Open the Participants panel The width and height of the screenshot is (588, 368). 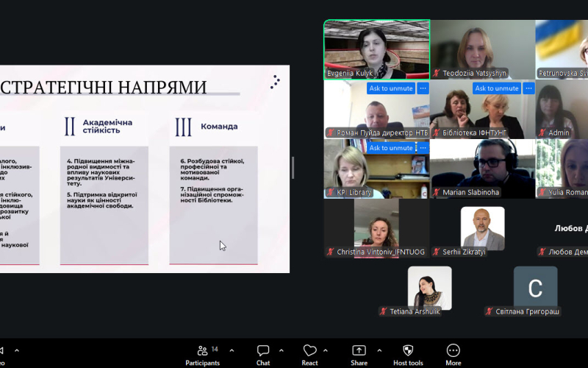pos(203,355)
